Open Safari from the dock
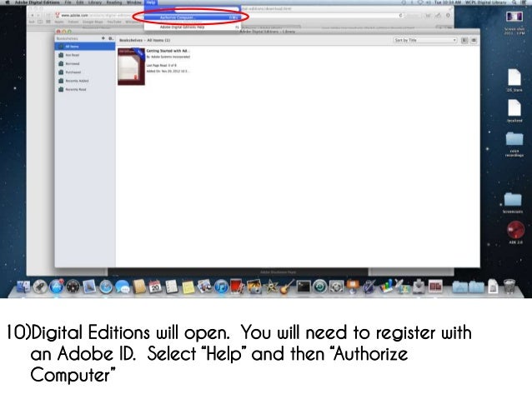532x399 pixels. click(x=106, y=287)
